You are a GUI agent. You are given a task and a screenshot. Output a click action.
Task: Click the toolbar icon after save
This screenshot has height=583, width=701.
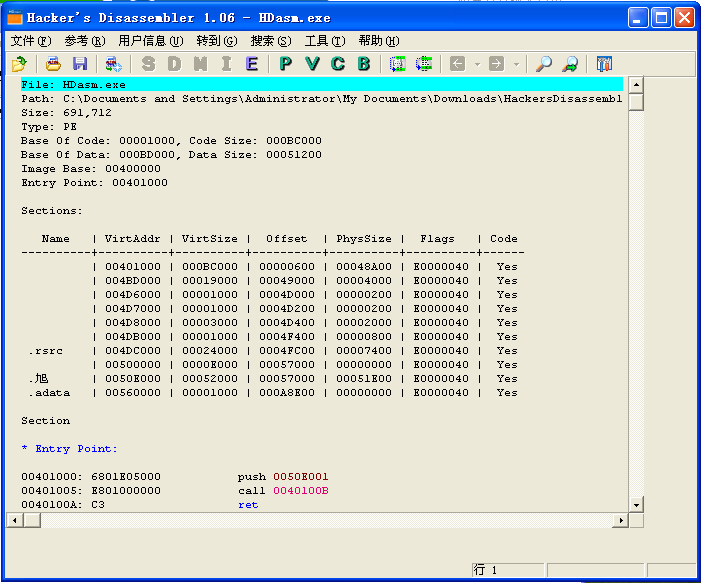click(114, 64)
